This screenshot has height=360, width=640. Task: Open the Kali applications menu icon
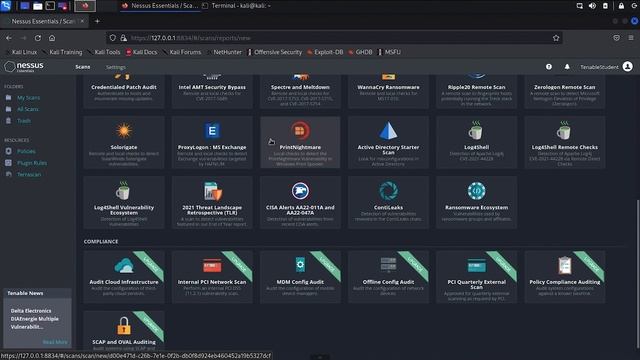click(x=6, y=6)
